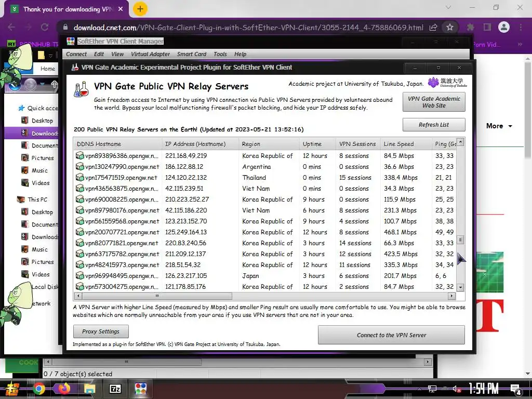Select server icon for vpn573004275.opengw.net
This screenshot has height=399, width=532.
[79, 286]
